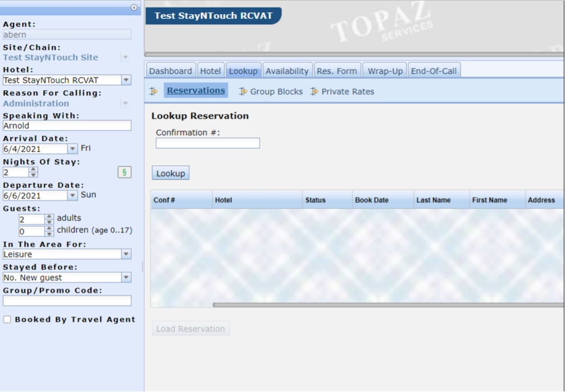565x392 pixels.
Task: Toggle Booked By Travel Agent checkbox
Action: 7,319
